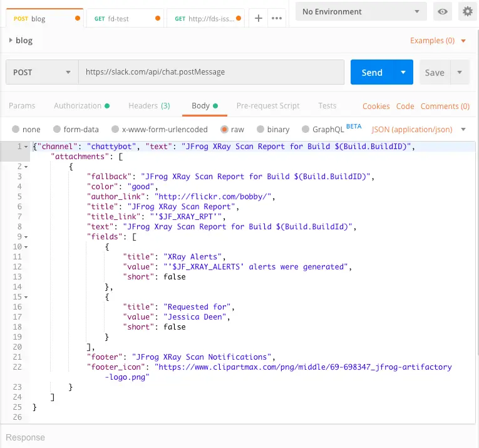Open the Authorization tab

tap(81, 106)
